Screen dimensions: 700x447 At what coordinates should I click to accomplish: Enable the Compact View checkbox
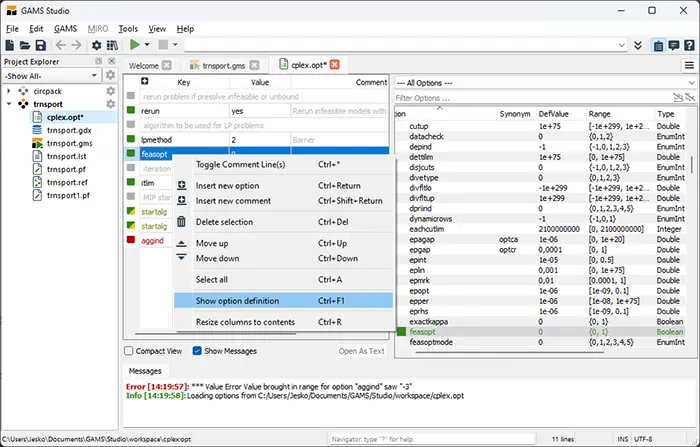(129, 351)
